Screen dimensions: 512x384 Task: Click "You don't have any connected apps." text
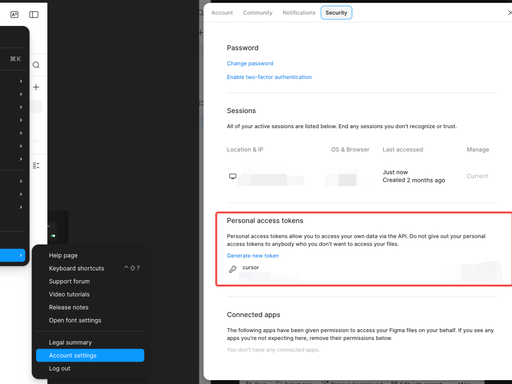[273, 350]
